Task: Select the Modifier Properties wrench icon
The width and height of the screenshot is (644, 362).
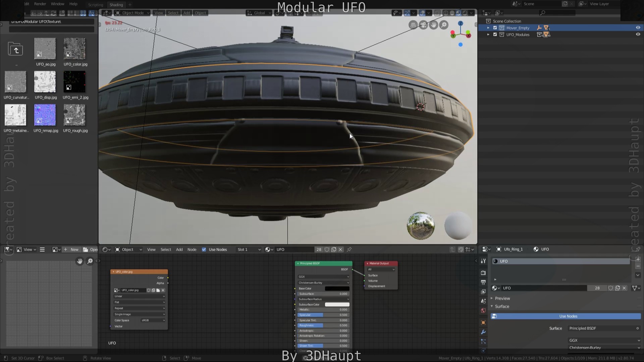Action: (483, 331)
